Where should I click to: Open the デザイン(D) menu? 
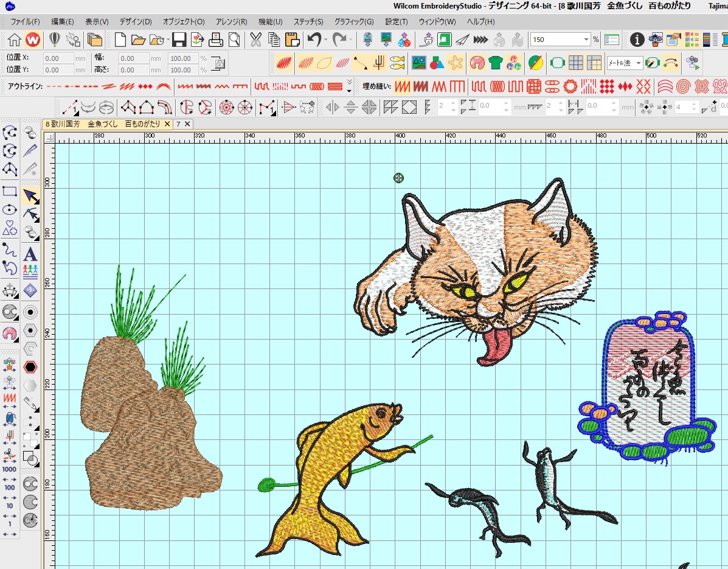click(x=136, y=22)
